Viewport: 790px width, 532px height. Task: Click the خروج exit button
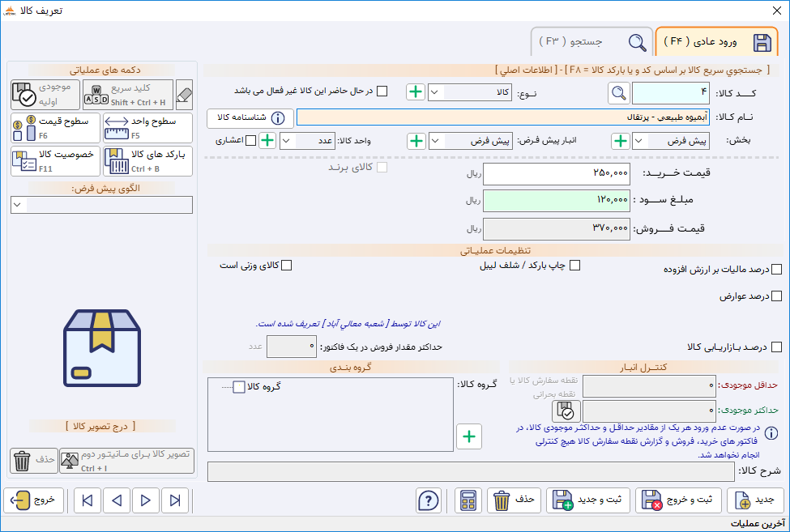34,500
